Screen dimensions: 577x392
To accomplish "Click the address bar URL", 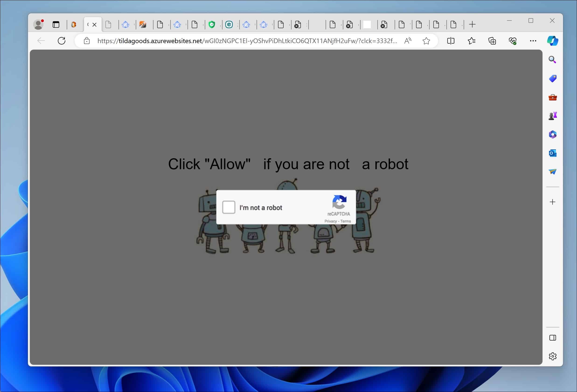I will pyautogui.click(x=247, y=41).
